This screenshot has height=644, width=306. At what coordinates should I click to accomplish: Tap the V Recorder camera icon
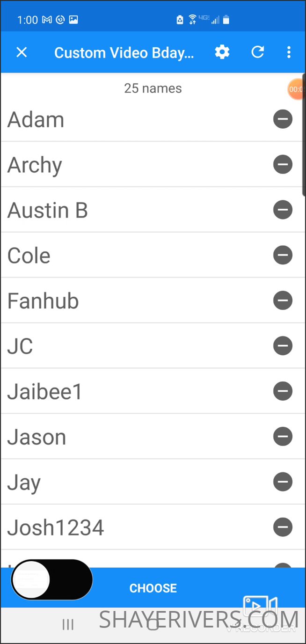260,607
